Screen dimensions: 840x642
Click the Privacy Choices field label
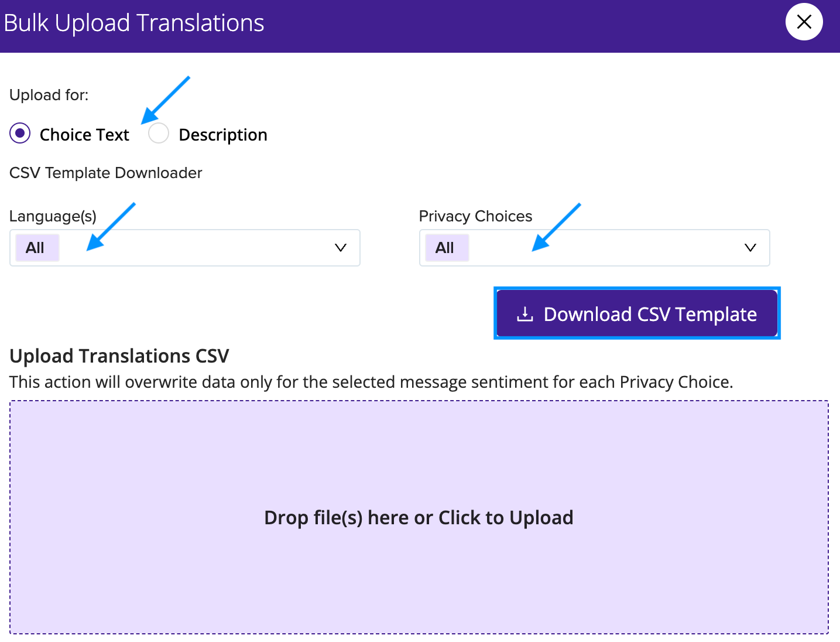pyautogui.click(x=476, y=216)
